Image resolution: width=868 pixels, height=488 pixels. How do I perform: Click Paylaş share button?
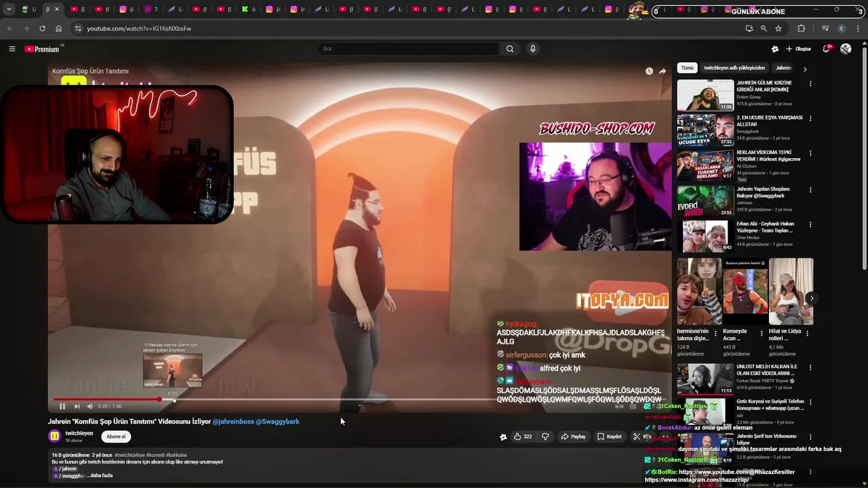point(573,436)
